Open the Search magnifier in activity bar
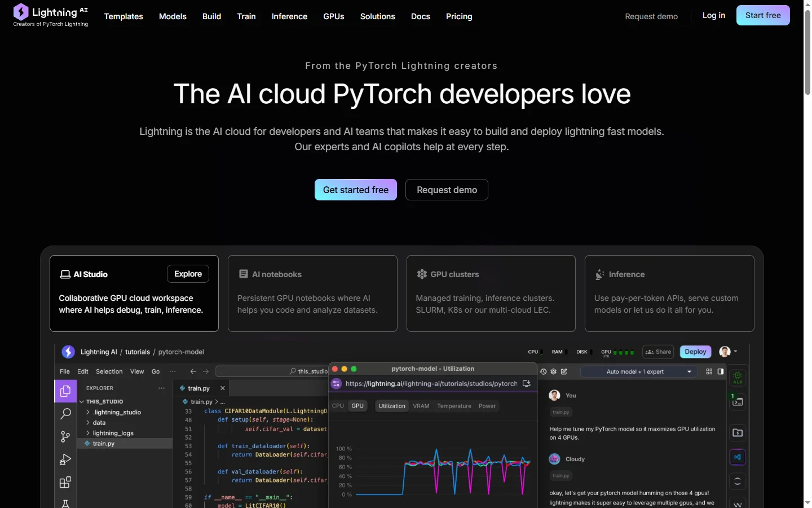Image resolution: width=812 pixels, height=508 pixels. point(65,414)
